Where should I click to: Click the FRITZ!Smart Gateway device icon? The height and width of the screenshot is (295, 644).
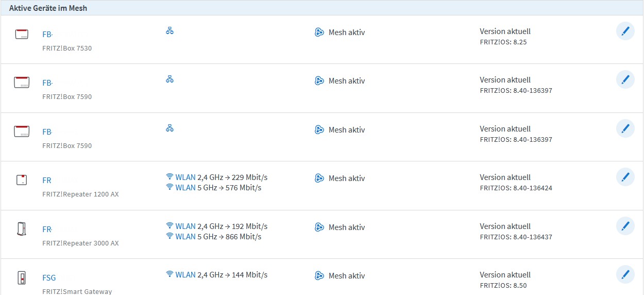point(22,277)
